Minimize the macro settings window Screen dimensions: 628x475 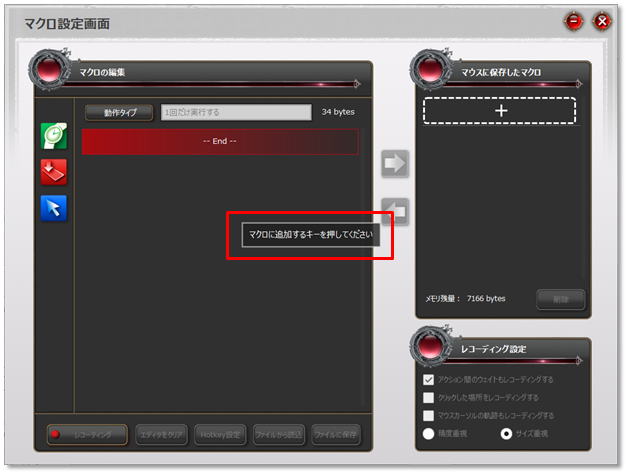point(575,21)
